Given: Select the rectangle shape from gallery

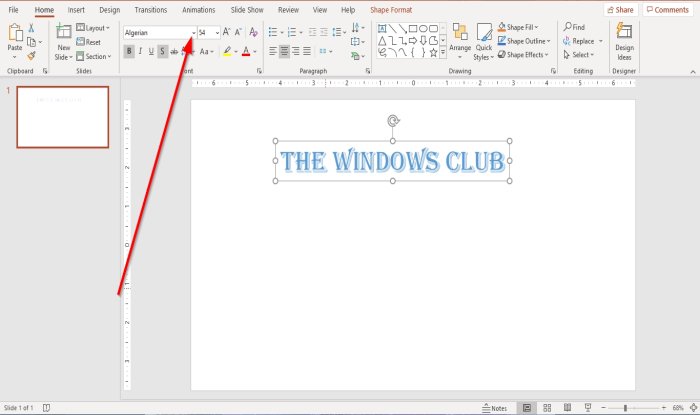Looking at the screenshot, I should (413, 29).
